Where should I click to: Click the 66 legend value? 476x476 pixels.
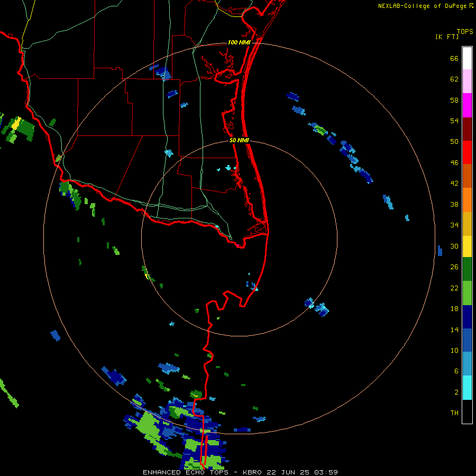[x=454, y=58]
